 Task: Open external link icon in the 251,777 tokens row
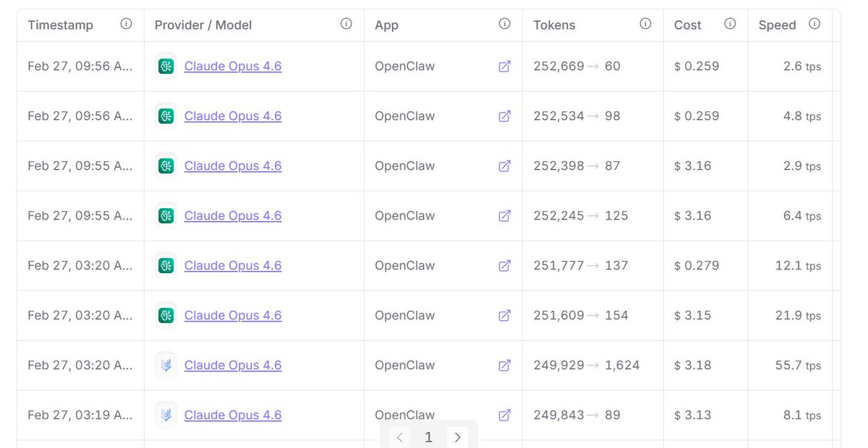point(505,266)
